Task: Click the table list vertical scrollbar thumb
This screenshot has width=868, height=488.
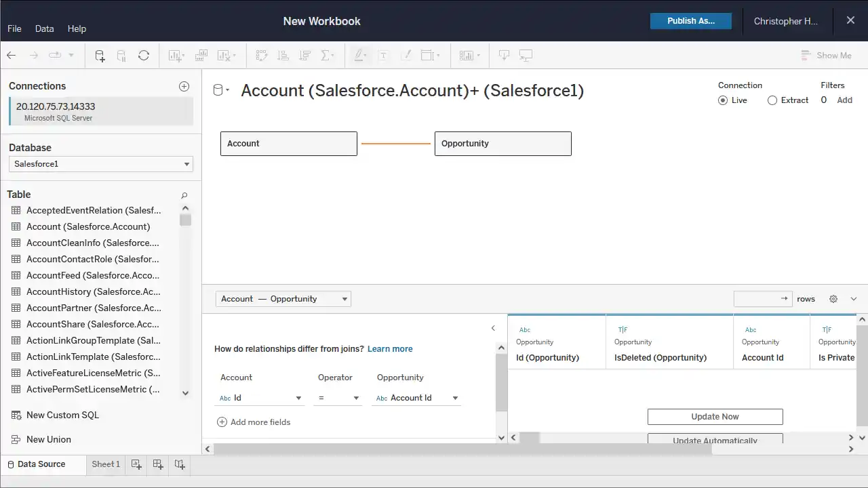Action: [186, 220]
